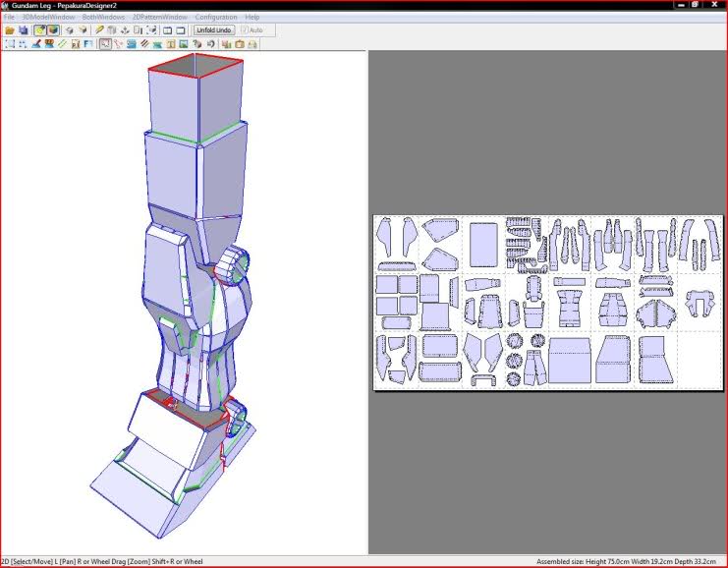
Task: Expand the 2DPatternWindow menu
Action: click(x=159, y=18)
